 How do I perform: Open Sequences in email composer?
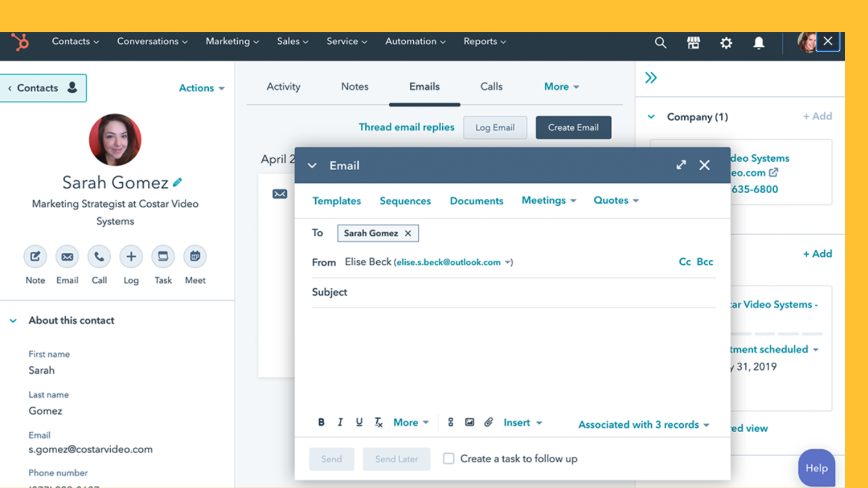tap(405, 201)
